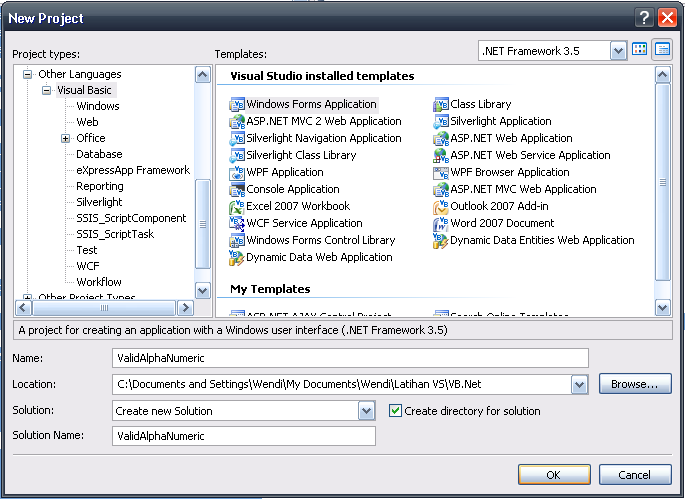Click the Location path text field

point(342,385)
